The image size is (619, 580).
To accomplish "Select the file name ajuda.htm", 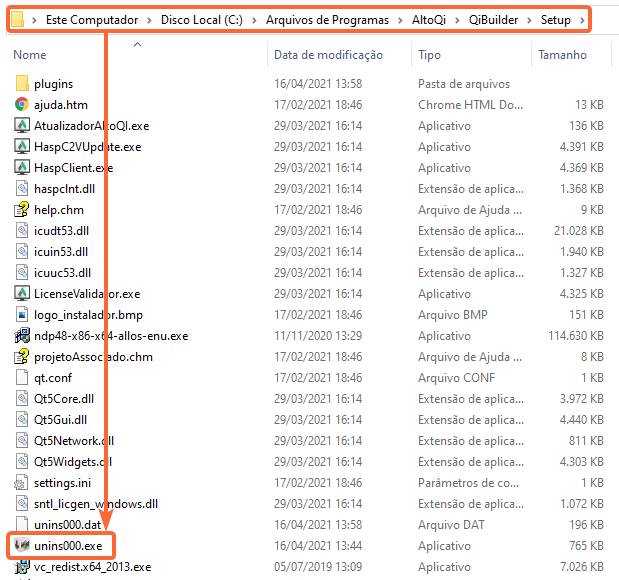I will (61, 105).
